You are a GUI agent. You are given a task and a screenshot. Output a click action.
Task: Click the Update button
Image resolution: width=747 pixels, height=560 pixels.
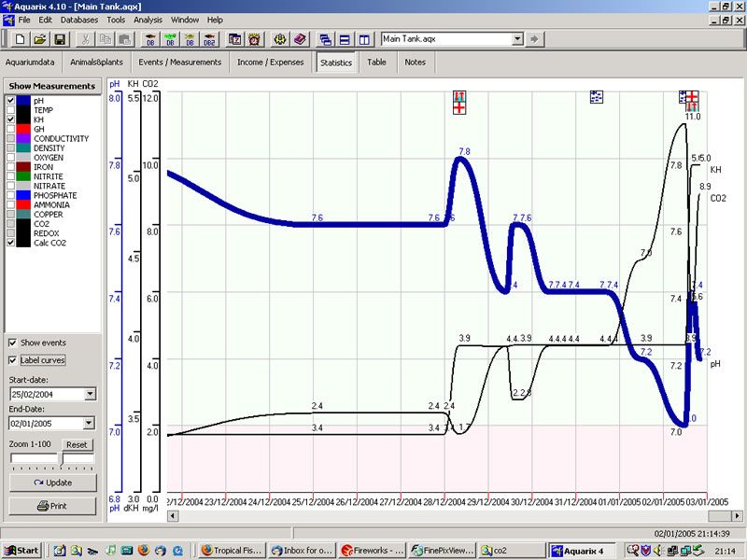[x=52, y=483]
